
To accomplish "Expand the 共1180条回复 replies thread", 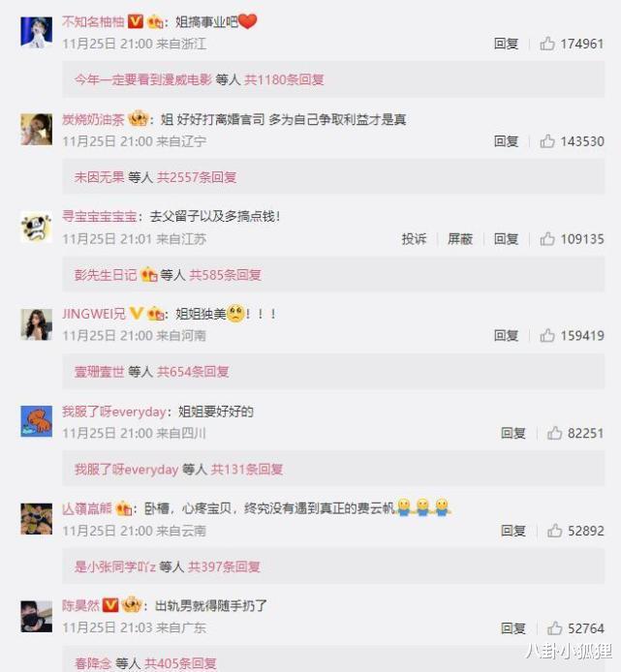I will 284,79.
